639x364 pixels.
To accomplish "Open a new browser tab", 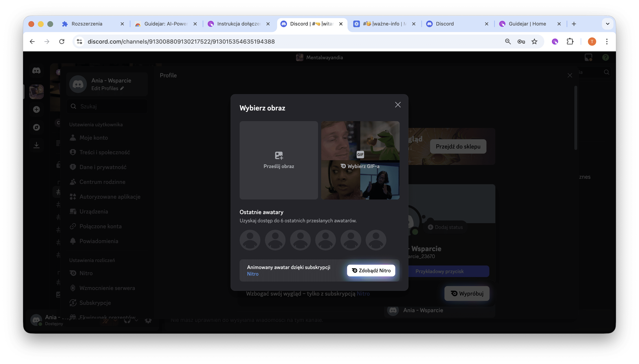I will [574, 24].
